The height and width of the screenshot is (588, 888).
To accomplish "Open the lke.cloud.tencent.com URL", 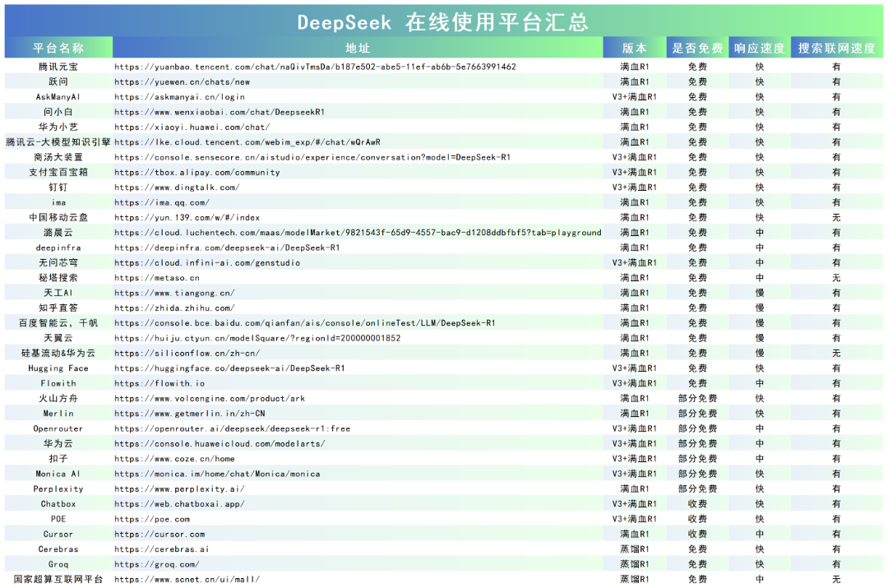I will (x=247, y=142).
